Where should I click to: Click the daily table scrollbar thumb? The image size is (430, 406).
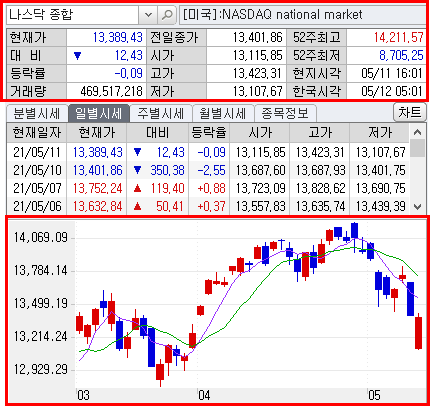pos(418,148)
